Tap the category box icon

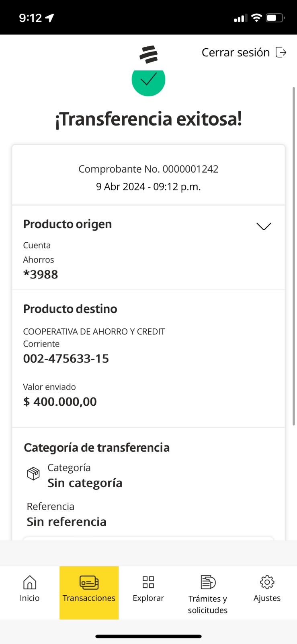pyautogui.click(x=33, y=473)
